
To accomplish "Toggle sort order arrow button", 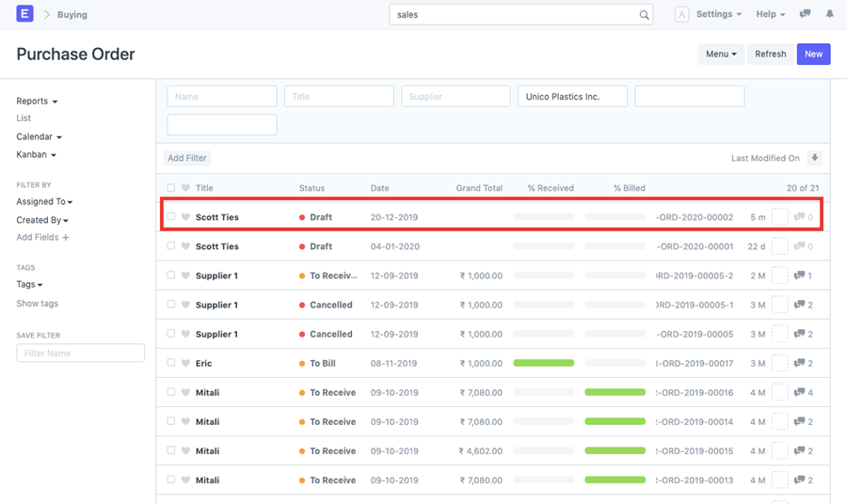I will pyautogui.click(x=815, y=158).
